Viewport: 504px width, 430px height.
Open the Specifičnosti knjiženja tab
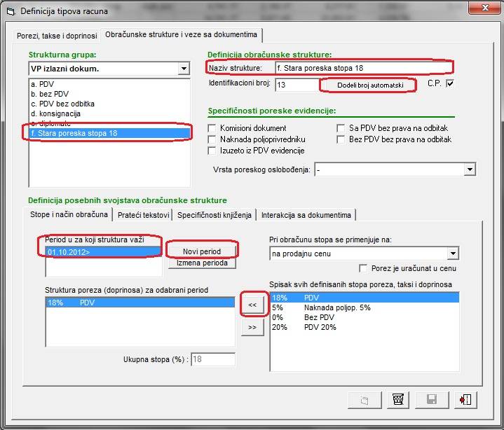[214, 214]
